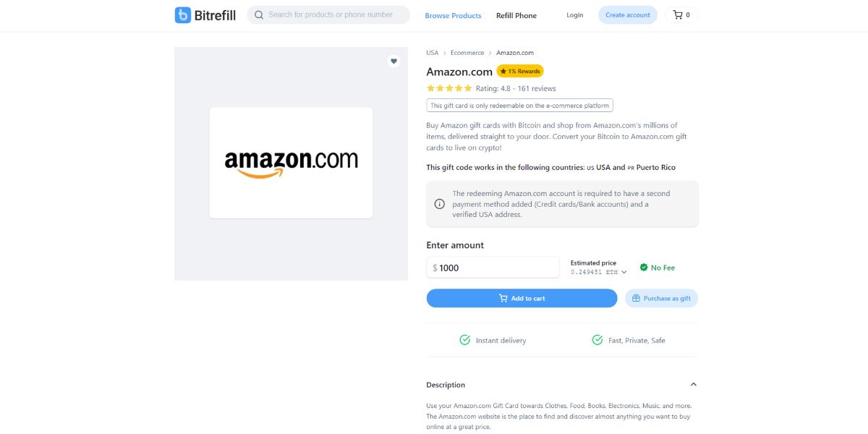Image resolution: width=868 pixels, height=434 pixels.
Task: Click the info icon next to the redeeming notice
Action: pyautogui.click(x=439, y=203)
